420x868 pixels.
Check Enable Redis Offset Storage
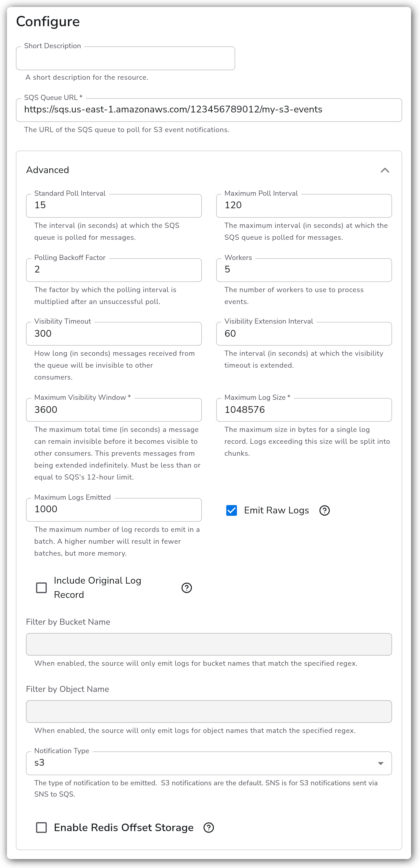pos(41,828)
